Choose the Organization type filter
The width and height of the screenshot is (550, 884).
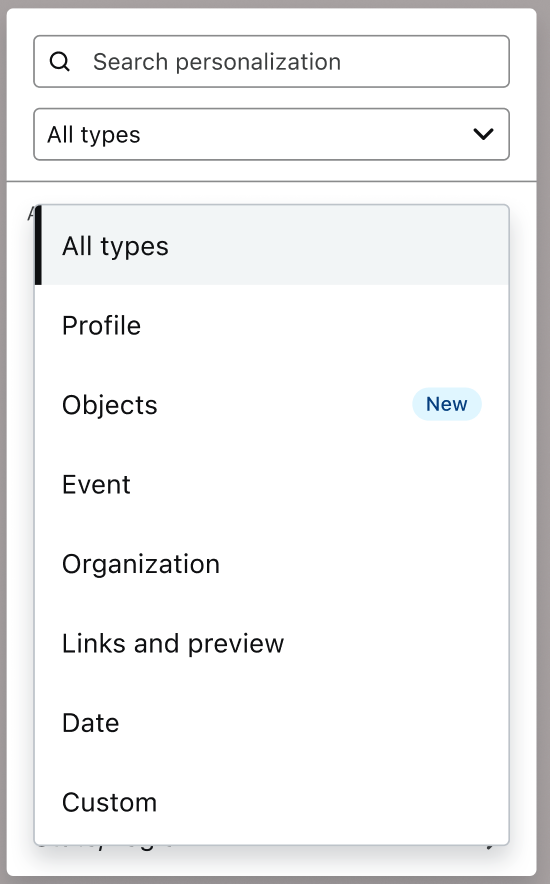272,564
